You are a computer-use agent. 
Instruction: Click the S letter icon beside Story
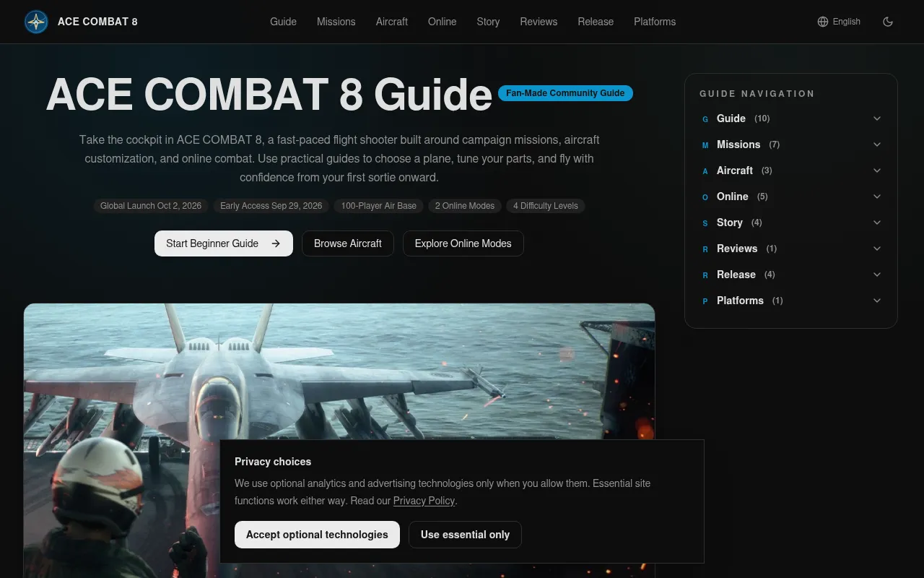tap(705, 223)
